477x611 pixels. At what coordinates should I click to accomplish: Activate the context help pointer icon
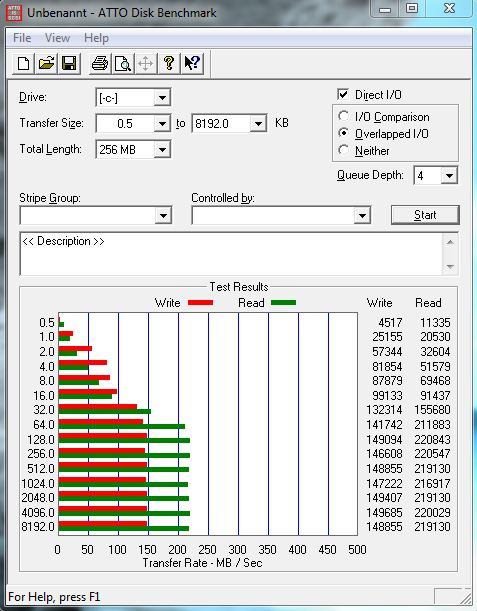coord(192,63)
